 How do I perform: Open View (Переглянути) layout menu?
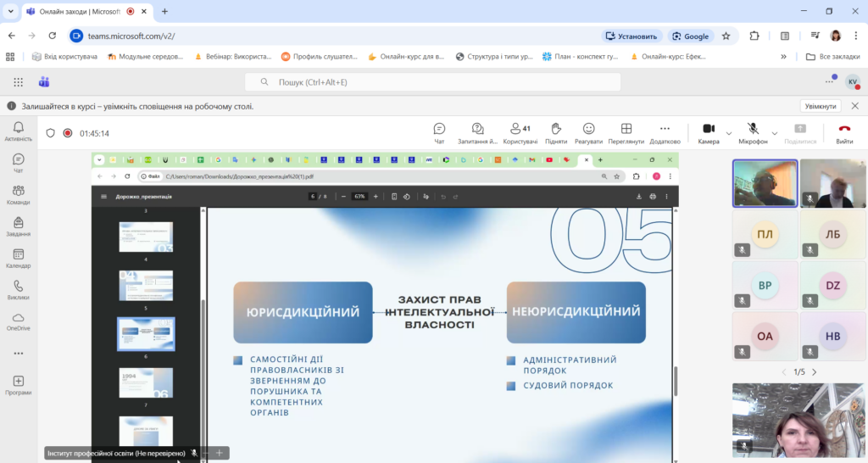pyautogui.click(x=626, y=132)
